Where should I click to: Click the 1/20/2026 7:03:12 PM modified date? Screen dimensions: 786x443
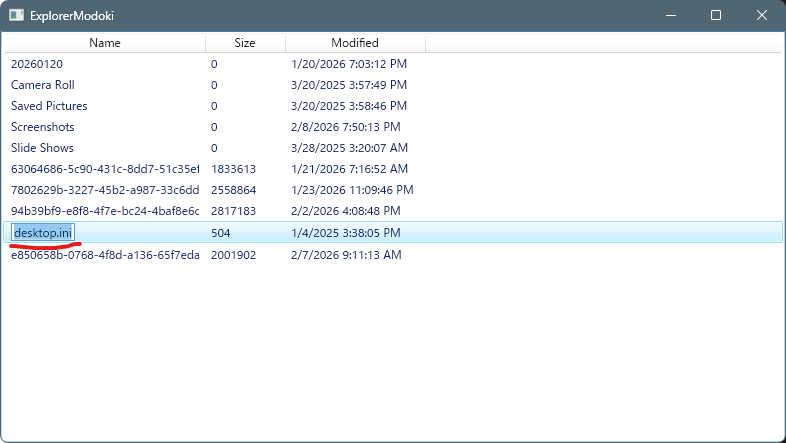pyautogui.click(x=348, y=64)
